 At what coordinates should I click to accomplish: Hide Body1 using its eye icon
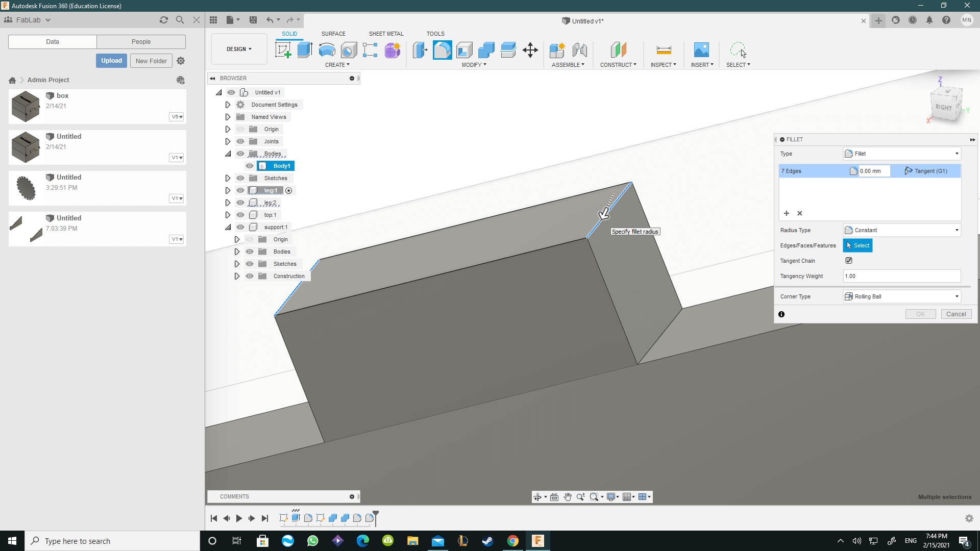pos(250,166)
